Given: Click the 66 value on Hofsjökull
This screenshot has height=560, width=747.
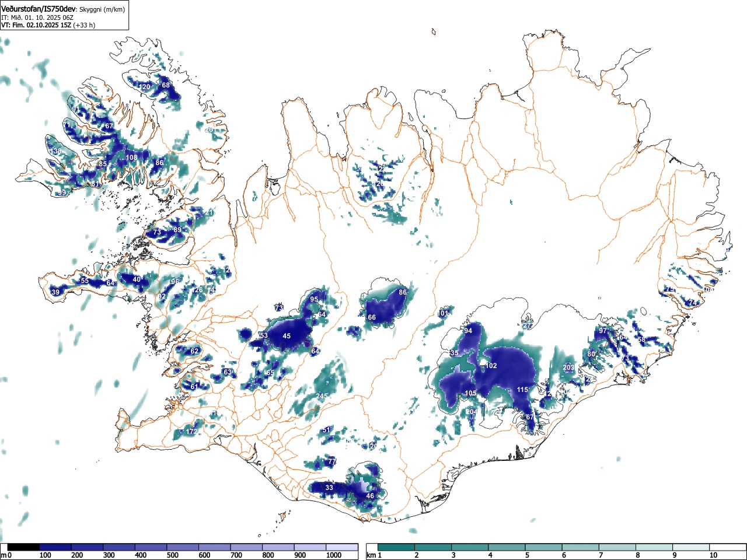Looking at the screenshot, I should click(372, 317).
